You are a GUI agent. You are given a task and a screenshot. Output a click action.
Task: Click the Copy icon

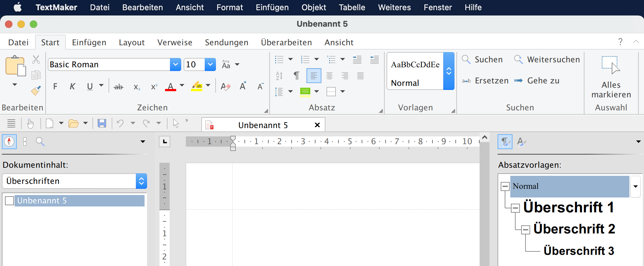pos(36,75)
